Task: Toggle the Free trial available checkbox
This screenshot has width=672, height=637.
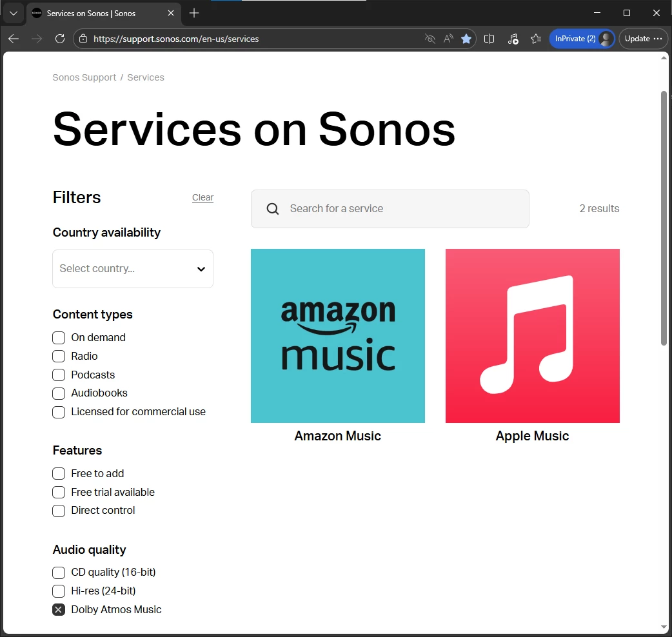Action: click(59, 493)
